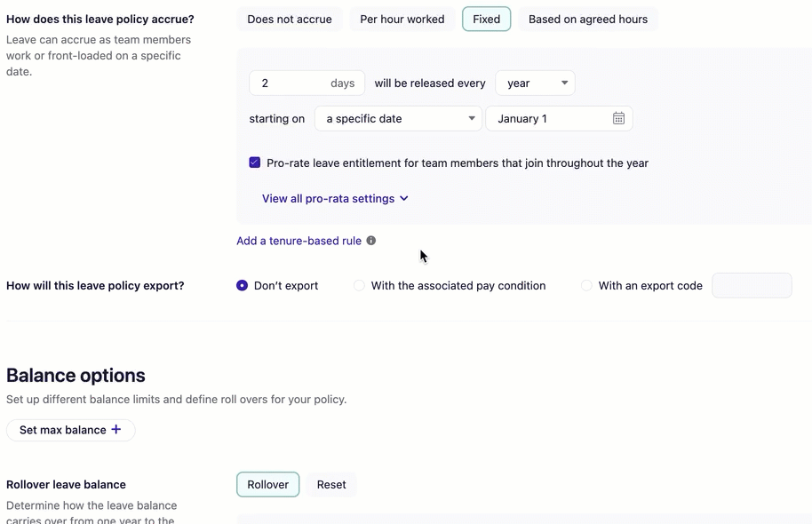Choose the Reset leave balance option

pos(331,485)
